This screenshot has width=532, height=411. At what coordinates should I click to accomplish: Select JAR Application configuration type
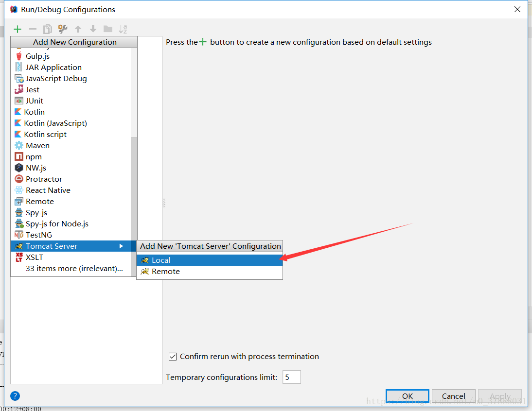[71, 68]
